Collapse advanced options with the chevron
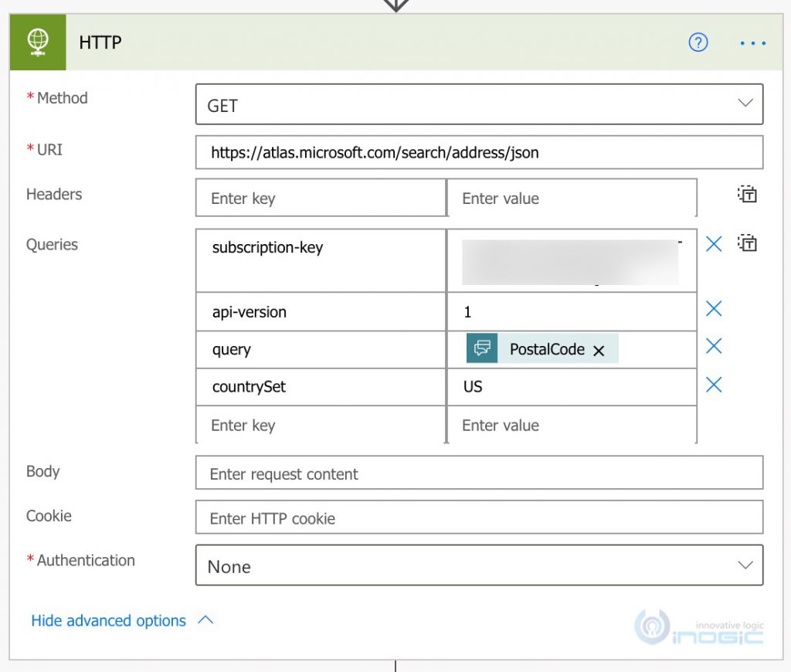Screen dimensions: 791x672 pyautogui.click(x=202, y=620)
